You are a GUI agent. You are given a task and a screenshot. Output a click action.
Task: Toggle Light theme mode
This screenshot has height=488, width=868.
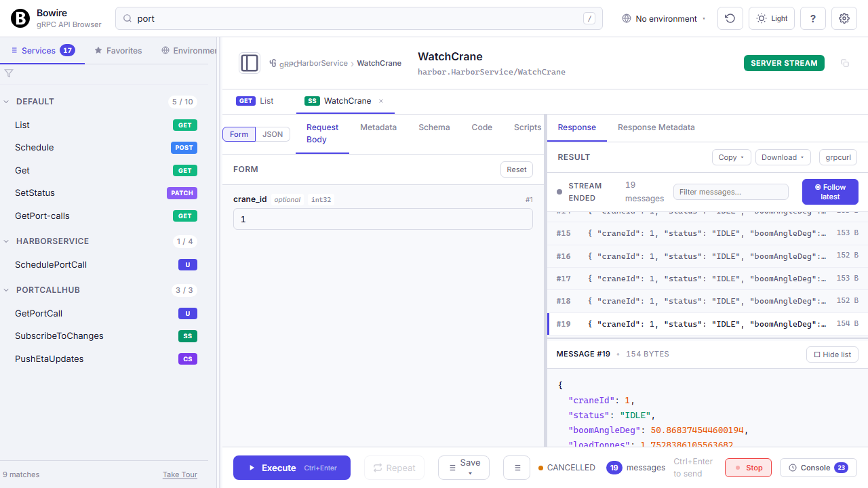(772, 18)
